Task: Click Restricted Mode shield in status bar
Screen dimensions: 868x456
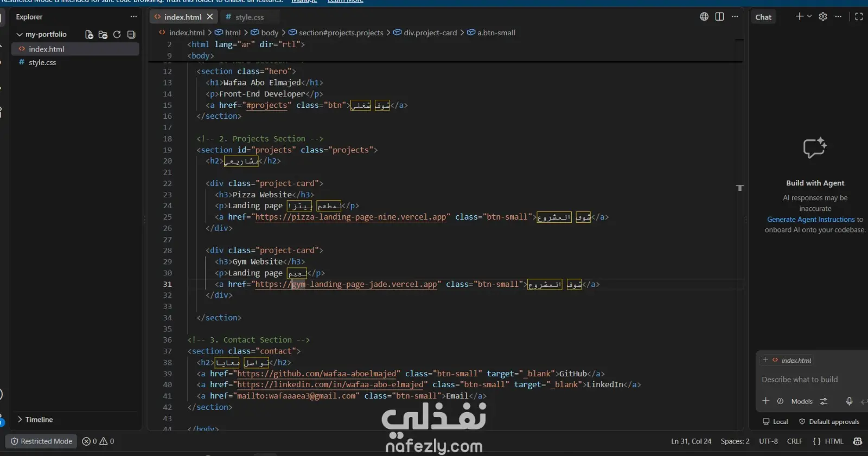Action: (x=41, y=441)
